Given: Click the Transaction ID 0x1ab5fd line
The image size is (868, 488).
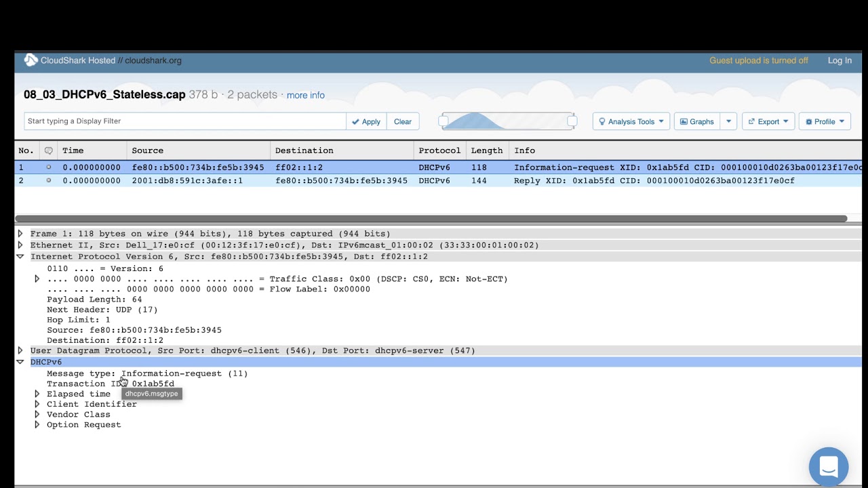Looking at the screenshot, I should [x=111, y=384].
